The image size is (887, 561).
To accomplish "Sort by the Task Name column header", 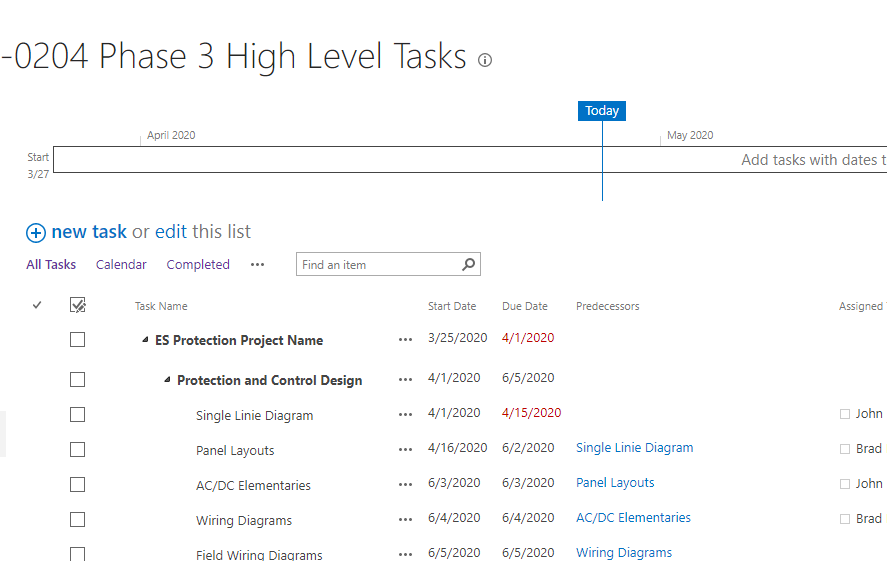I will coord(161,306).
